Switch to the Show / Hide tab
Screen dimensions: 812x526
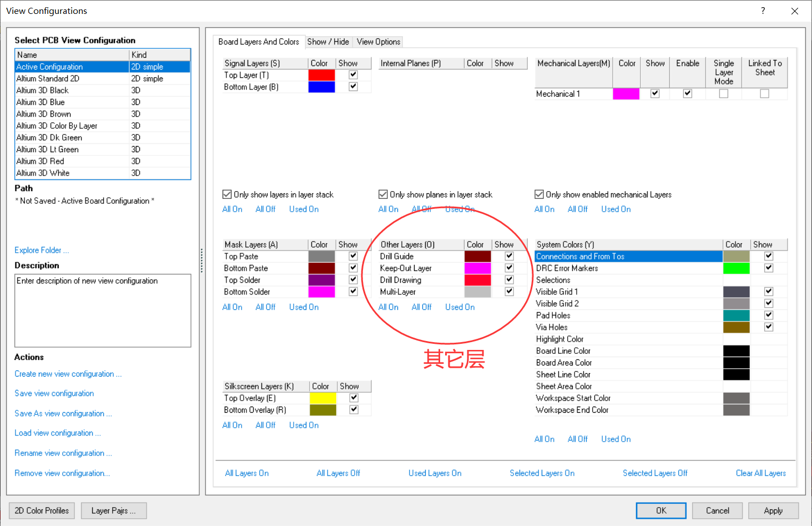tap(328, 42)
